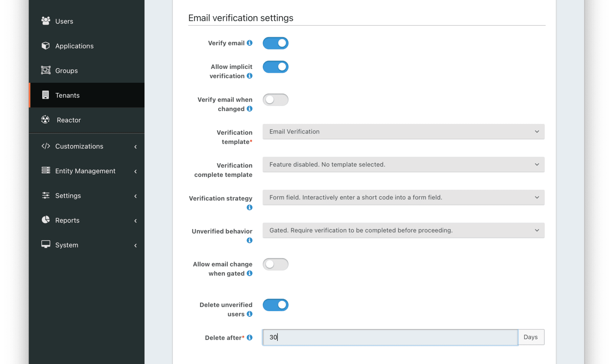The height and width of the screenshot is (364, 613).
Task: Click the Users people icon in sidebar
Action: (46, 21)
